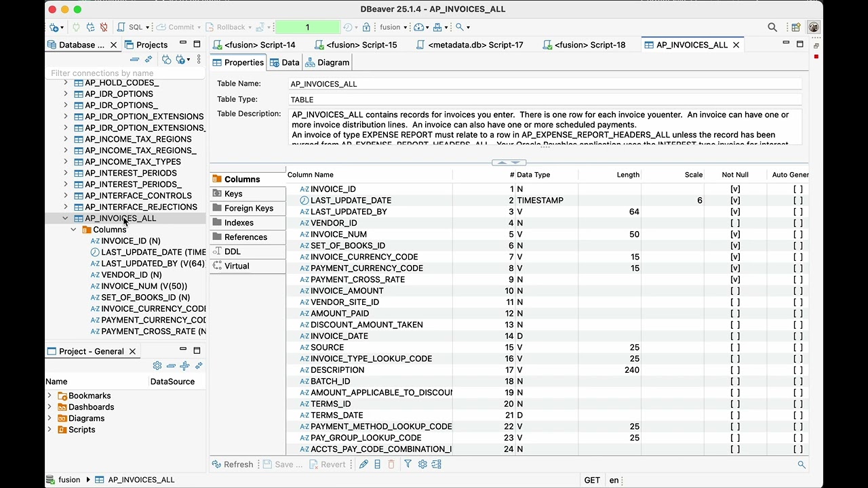Viewport: 868px width, 488px height.
Task: Click the New Connection icon at toolbar left
Action: coord(54,27)
